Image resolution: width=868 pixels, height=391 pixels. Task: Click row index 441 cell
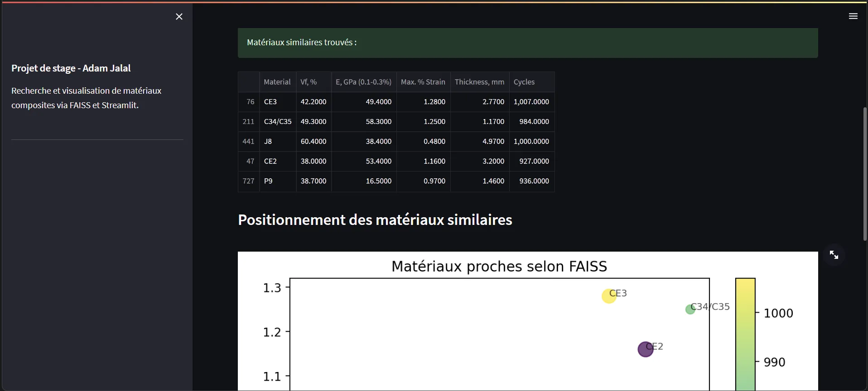coord(249,142)
